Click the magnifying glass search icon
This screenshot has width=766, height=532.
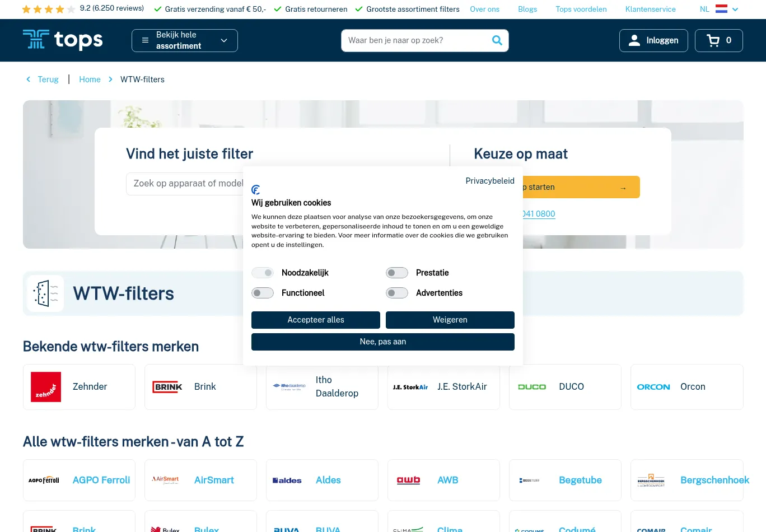pyautogui.click(x=497, y=40)
